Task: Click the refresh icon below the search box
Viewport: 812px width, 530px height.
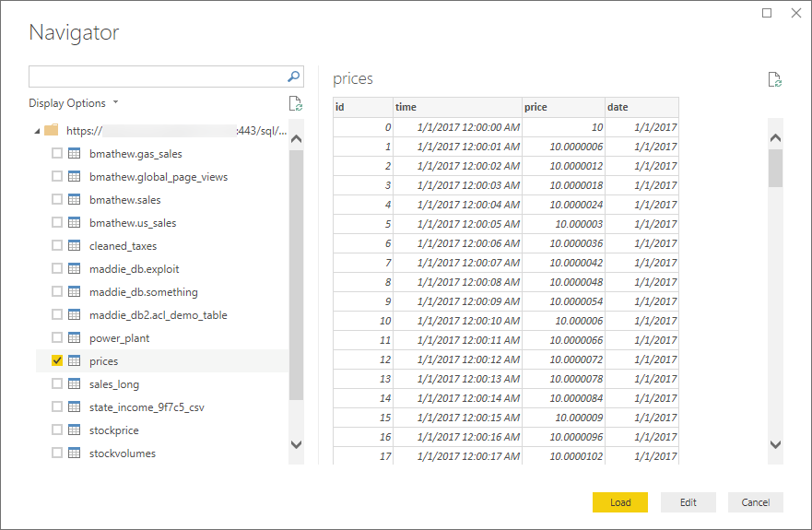Action: point(295,103)
